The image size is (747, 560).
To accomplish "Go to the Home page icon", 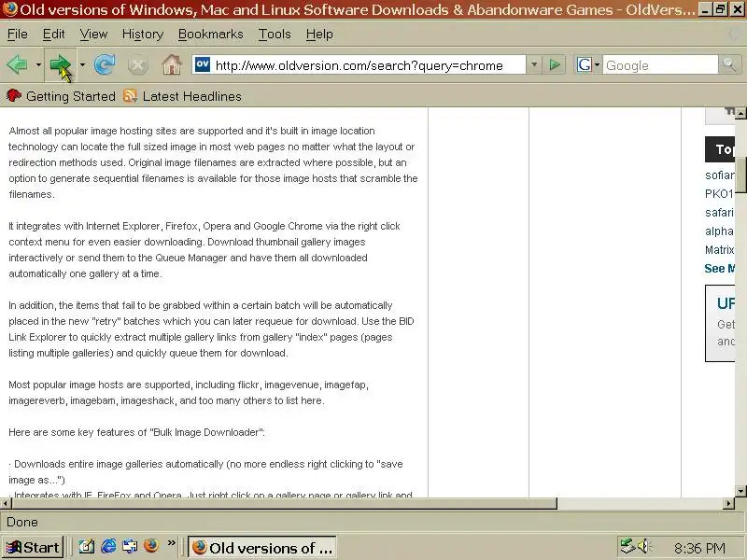I will (x=172, y=64).
